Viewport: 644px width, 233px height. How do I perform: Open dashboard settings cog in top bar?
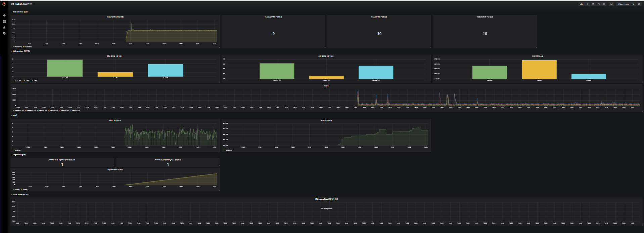604,4
